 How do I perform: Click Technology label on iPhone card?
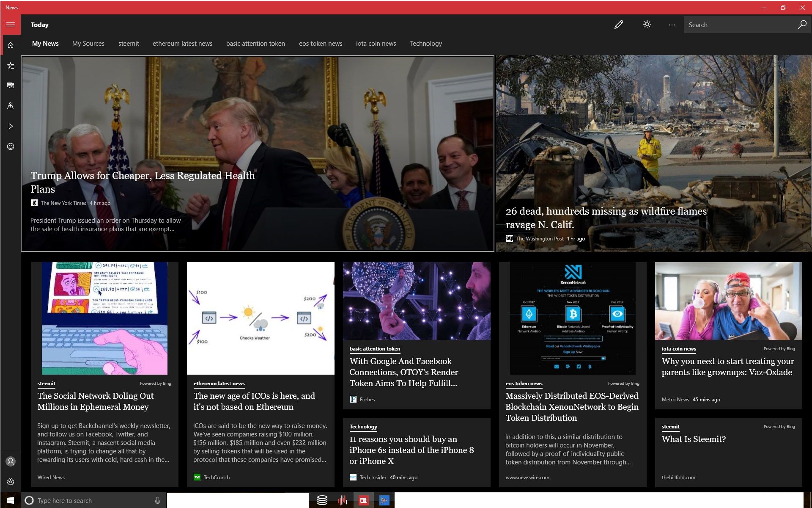click(363, 427)
